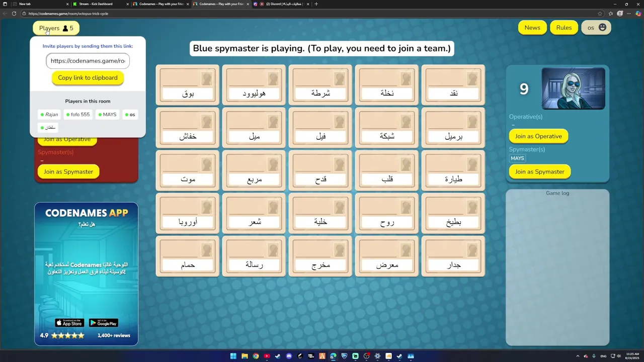The width and height of the screenshot is (644, 362).
Task: Click the smiley avatar icon beside 'os'
Action: (602, 28)
